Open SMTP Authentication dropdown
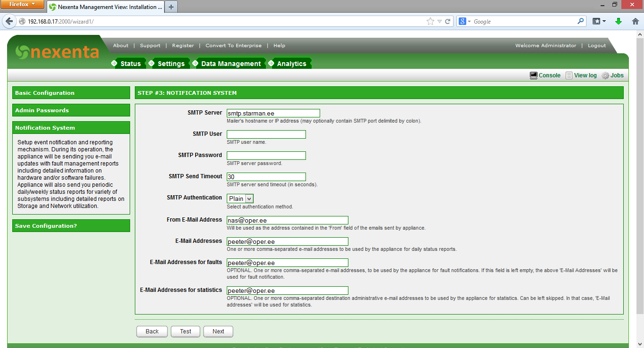The height and width of the screenshot is (348, 644). [240, 199]
